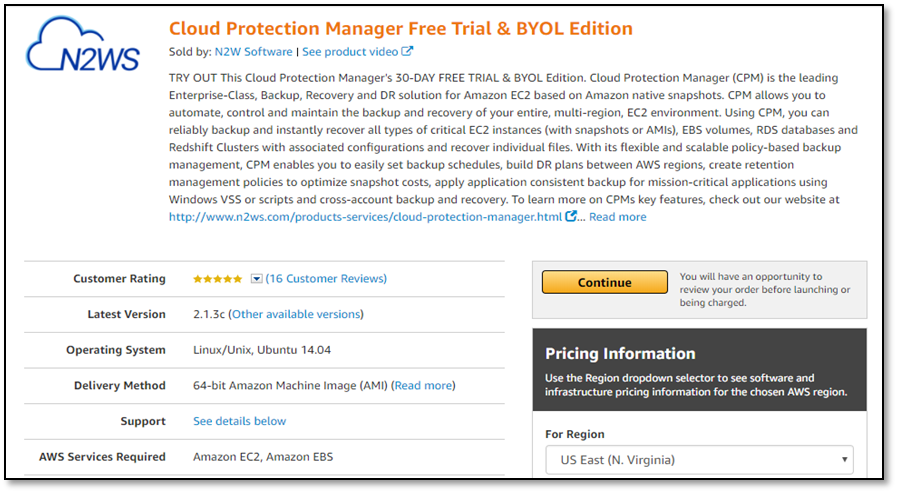Click the arrow on US East selector

(x=844, y=460)
